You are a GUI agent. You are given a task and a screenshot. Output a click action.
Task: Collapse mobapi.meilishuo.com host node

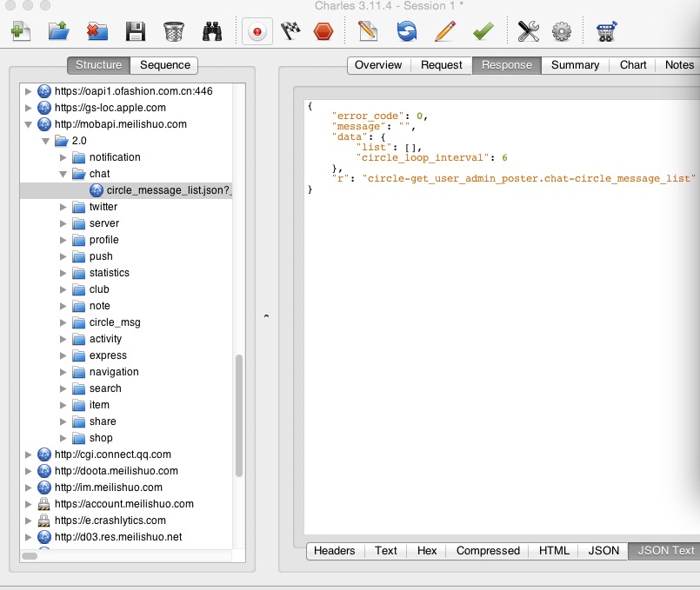[28, 124]
